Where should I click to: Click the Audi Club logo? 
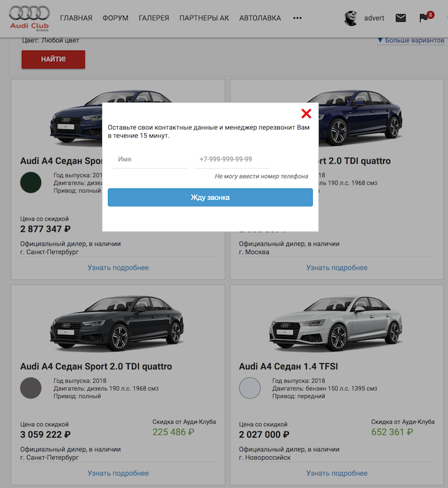(29, 18)
